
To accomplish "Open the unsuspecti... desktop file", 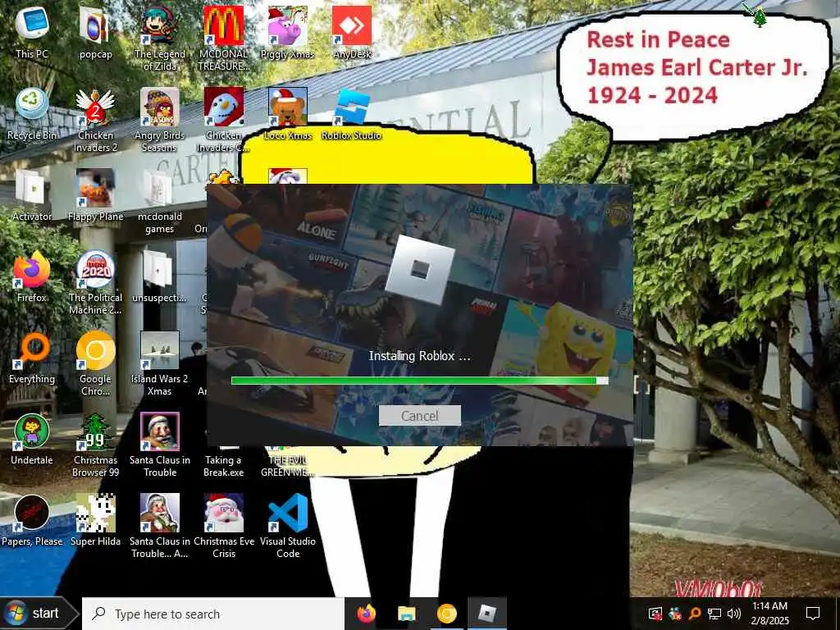I will coord(160,276).
